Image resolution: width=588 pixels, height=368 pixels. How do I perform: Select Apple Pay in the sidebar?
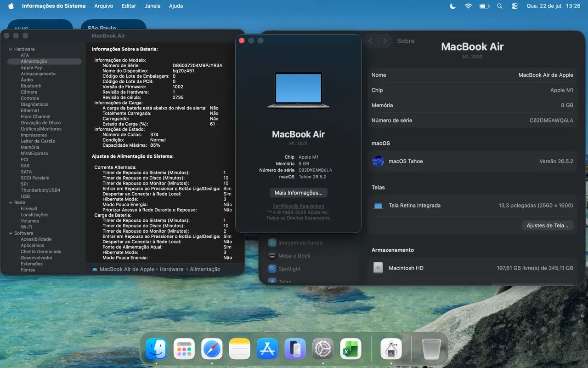click(x=31, y=68)
